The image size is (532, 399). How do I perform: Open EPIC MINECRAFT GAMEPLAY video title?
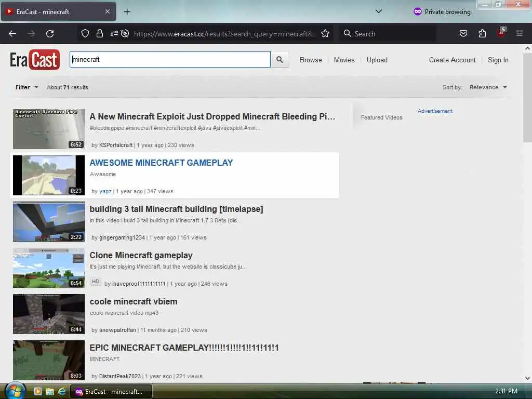(184, 348)
